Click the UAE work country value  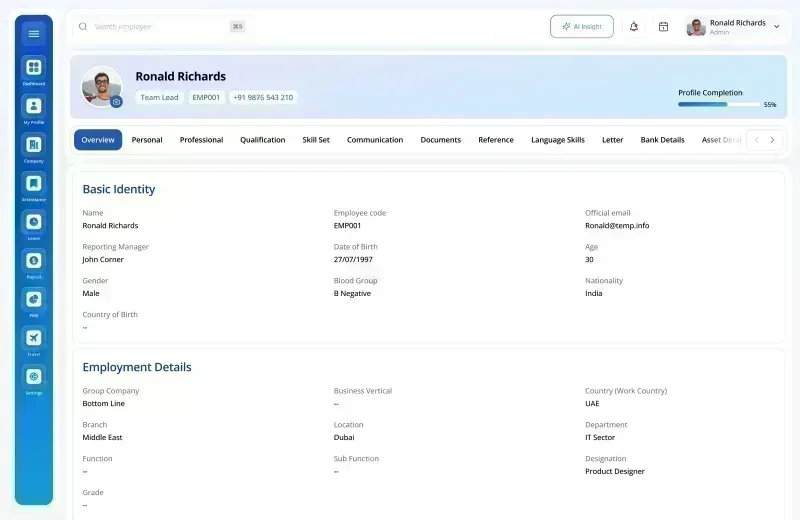(x=592, y=404)
